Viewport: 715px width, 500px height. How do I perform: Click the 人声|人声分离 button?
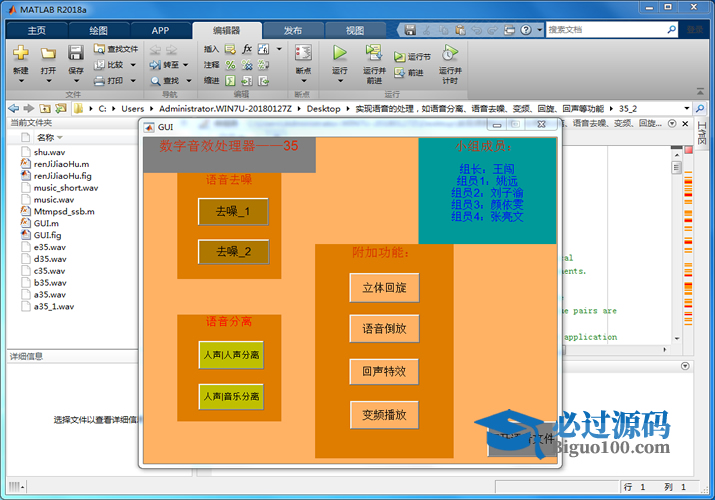pyautogui.click(x=231, y=355)
